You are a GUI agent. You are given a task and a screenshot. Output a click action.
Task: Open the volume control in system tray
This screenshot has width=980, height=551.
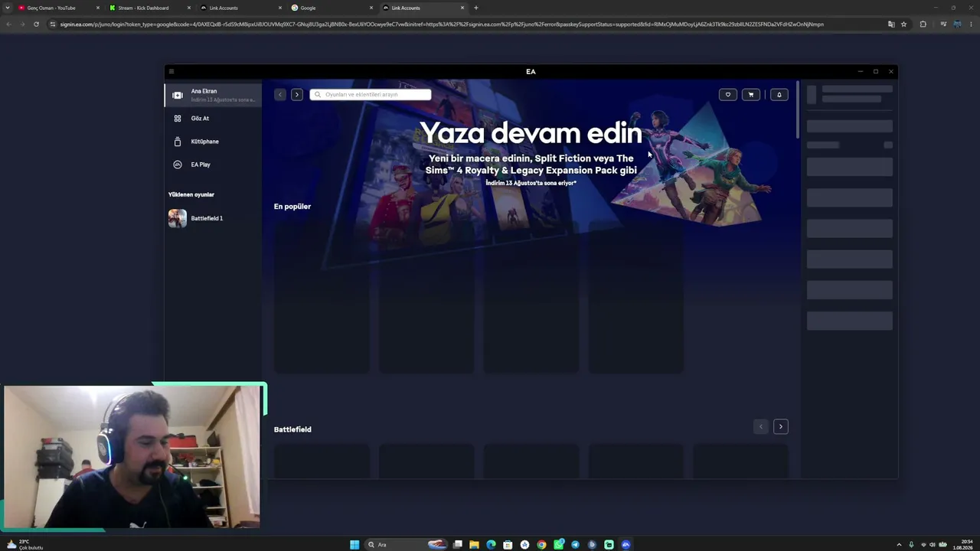tap(932, 545)
